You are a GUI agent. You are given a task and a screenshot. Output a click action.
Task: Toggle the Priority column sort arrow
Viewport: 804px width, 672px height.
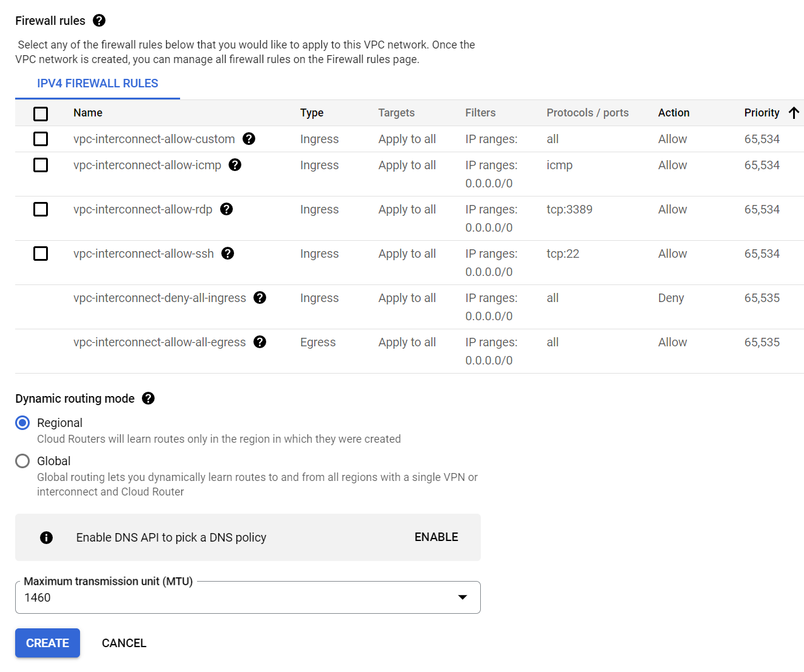(794, 112)
